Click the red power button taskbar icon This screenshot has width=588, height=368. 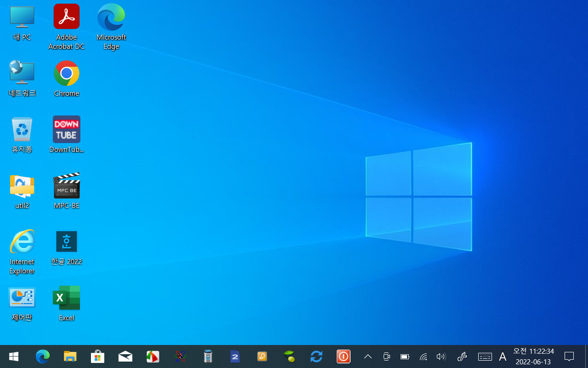point(344,356)
